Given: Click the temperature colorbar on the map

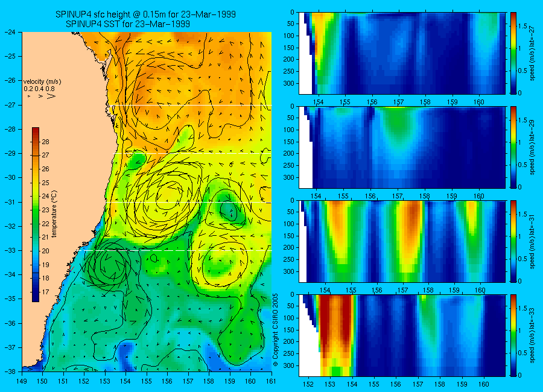Looking at the screenshot, I should point(36,214).
